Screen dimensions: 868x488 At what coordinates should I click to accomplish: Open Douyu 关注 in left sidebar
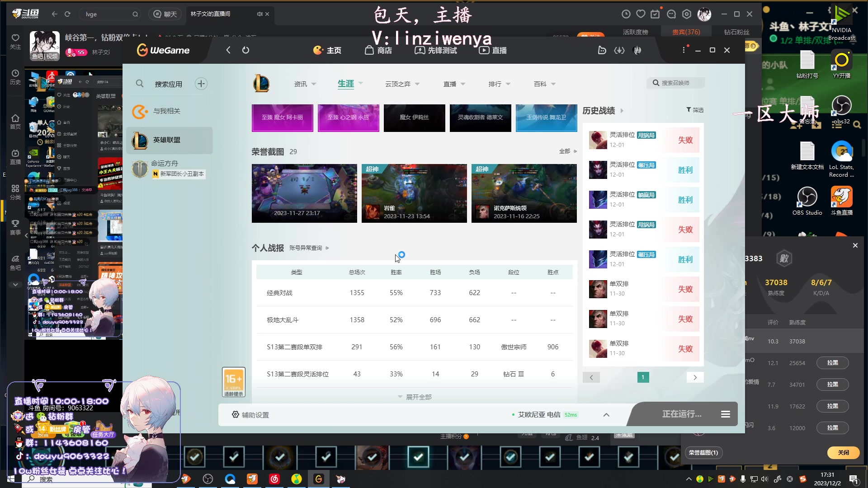point(15,42)
